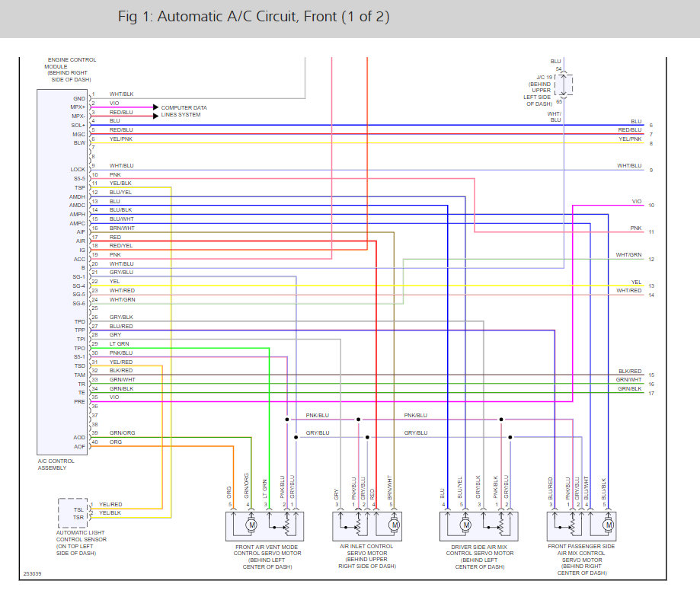Click the Automatic Light Control Sensor dashed box

click(73, 513)
